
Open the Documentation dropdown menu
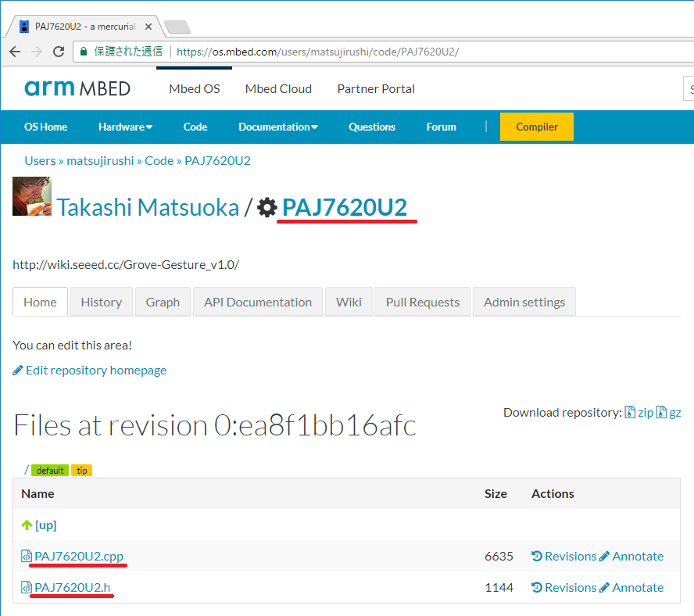[278, 126]
